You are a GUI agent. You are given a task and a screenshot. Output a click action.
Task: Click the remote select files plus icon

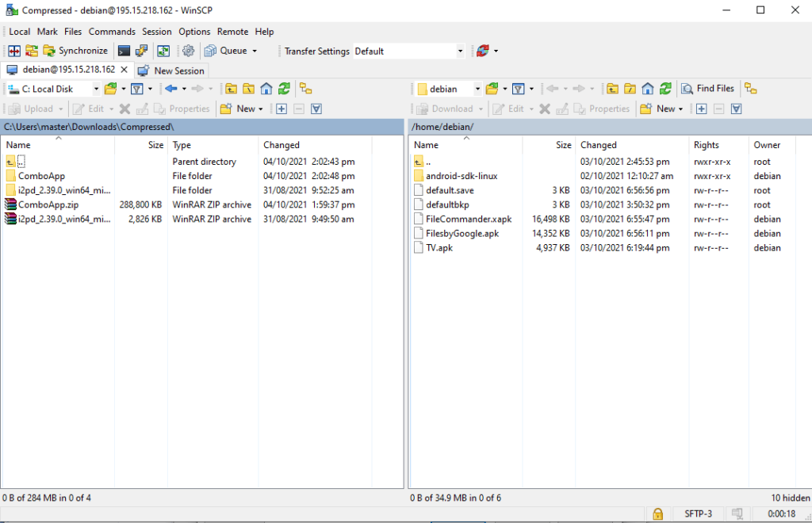click(x=702, y=109)
